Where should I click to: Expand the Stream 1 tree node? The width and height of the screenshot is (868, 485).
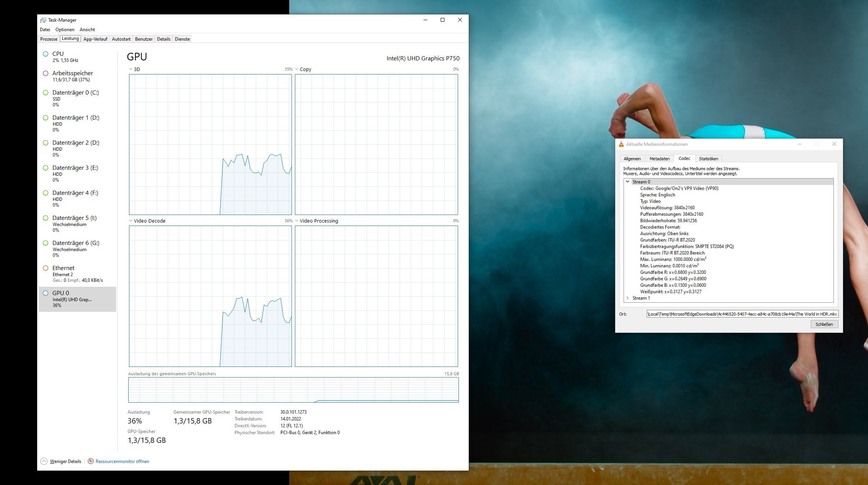628,298
